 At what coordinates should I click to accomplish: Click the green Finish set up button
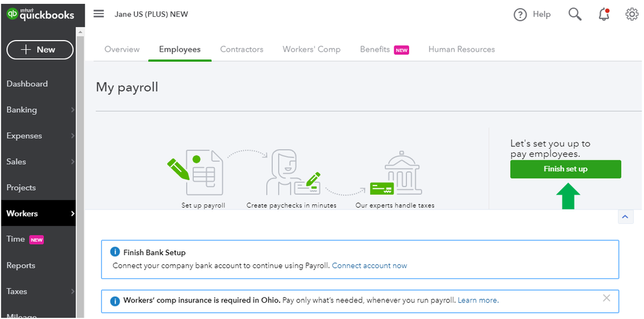(565, 169)
